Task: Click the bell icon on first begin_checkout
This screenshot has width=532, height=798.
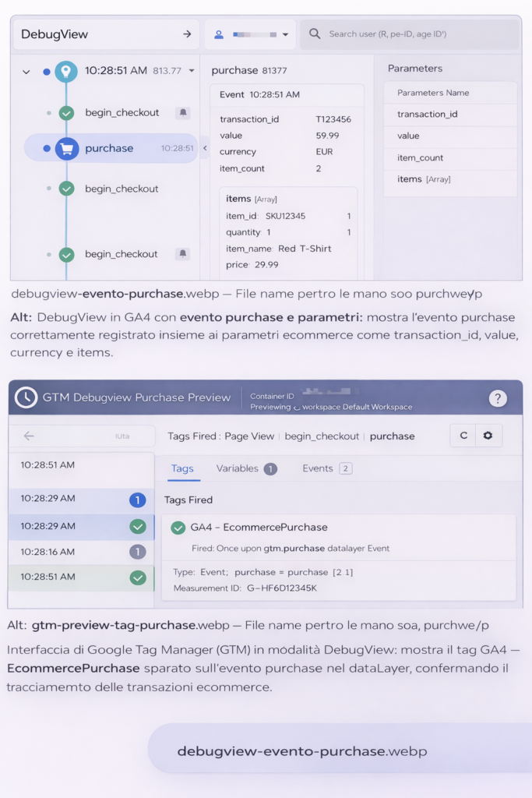Action: click(183, 112)
